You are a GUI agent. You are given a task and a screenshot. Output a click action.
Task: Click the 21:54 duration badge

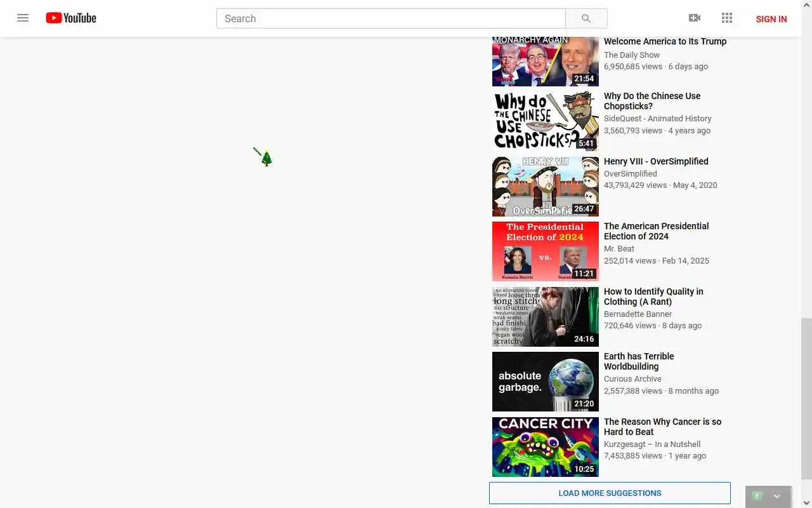584,79
